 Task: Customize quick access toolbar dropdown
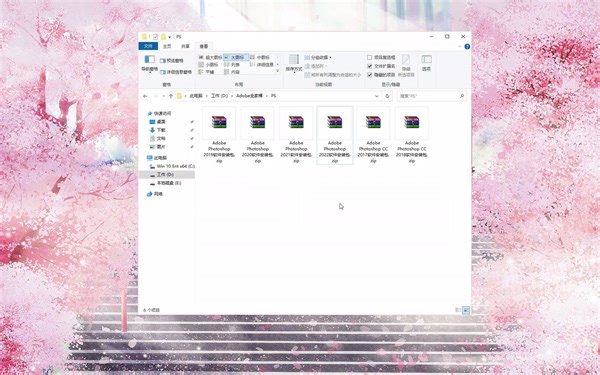[170, 37]
